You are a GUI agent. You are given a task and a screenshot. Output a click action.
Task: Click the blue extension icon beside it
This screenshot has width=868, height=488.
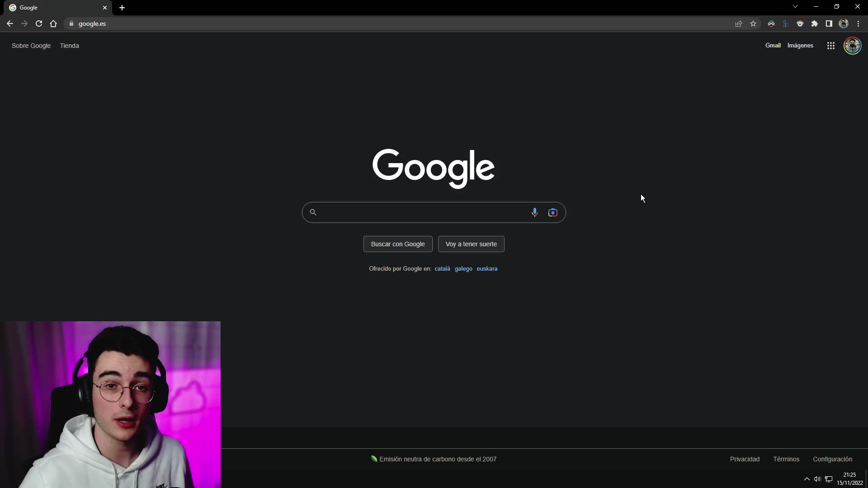pyautogui.click(x=786, y=23)
